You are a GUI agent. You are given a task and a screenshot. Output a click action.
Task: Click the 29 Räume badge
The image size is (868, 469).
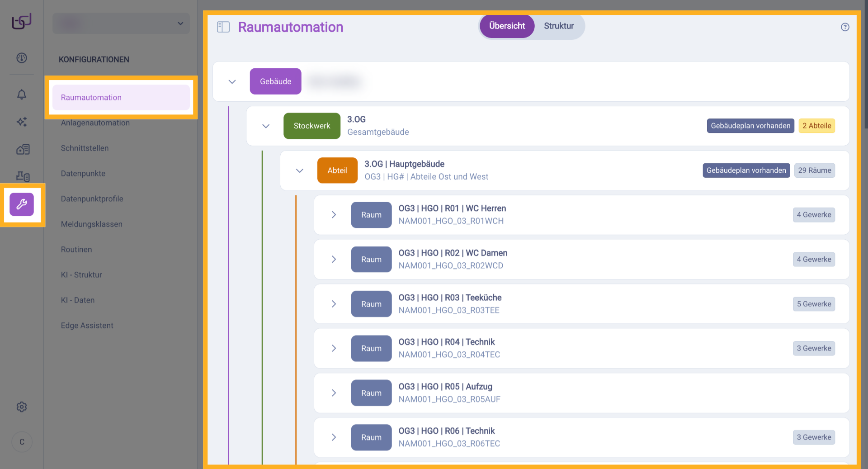click(814, 171)
